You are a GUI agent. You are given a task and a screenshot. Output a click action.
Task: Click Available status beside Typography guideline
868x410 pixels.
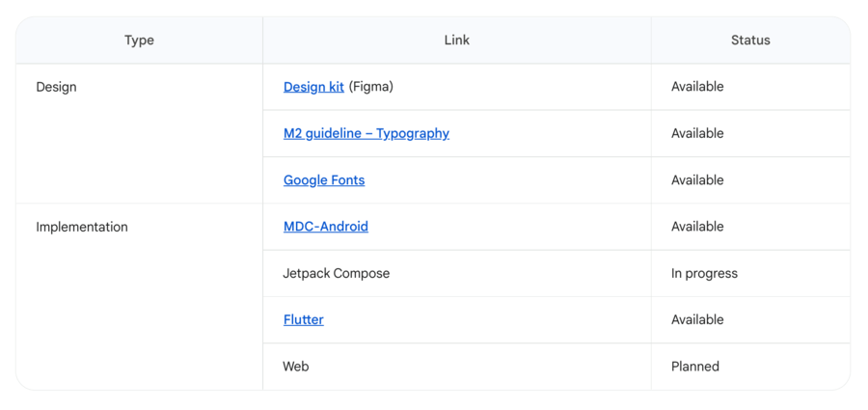(x=696, y=134)
